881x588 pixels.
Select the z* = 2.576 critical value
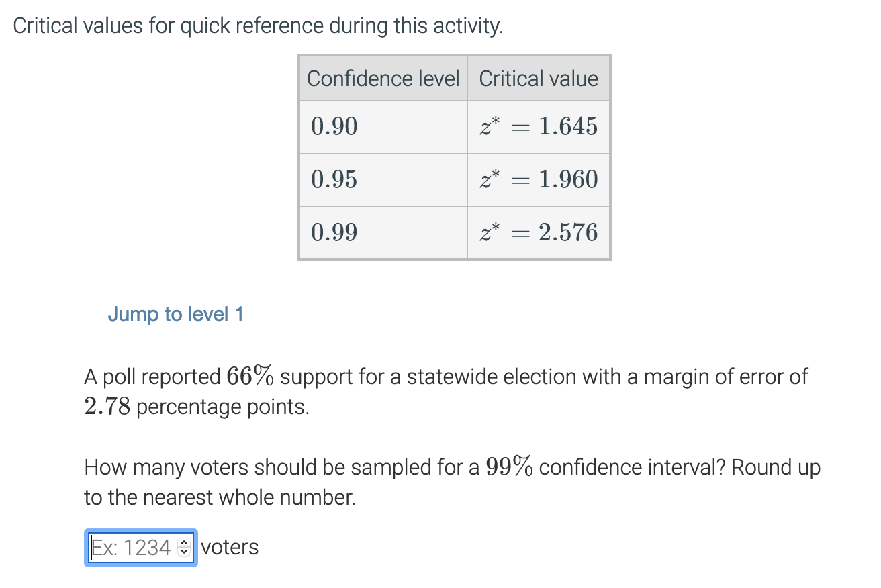[x=539, y=232]
